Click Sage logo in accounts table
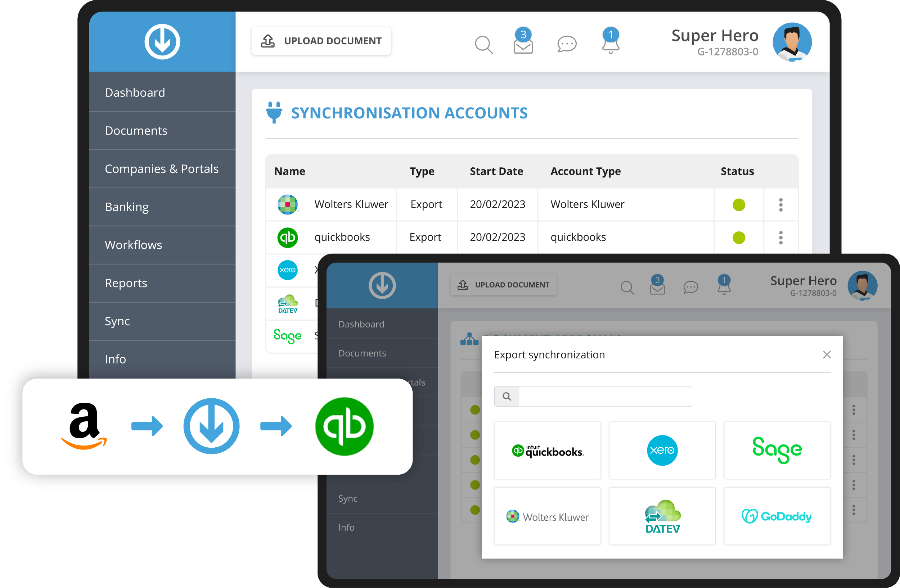The image size is (900, 588). point(287,336)
